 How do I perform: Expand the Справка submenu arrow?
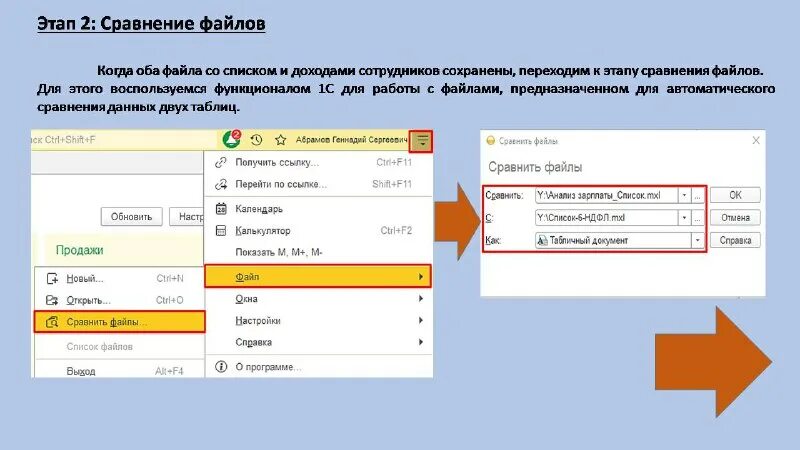(x=420, y=342)
